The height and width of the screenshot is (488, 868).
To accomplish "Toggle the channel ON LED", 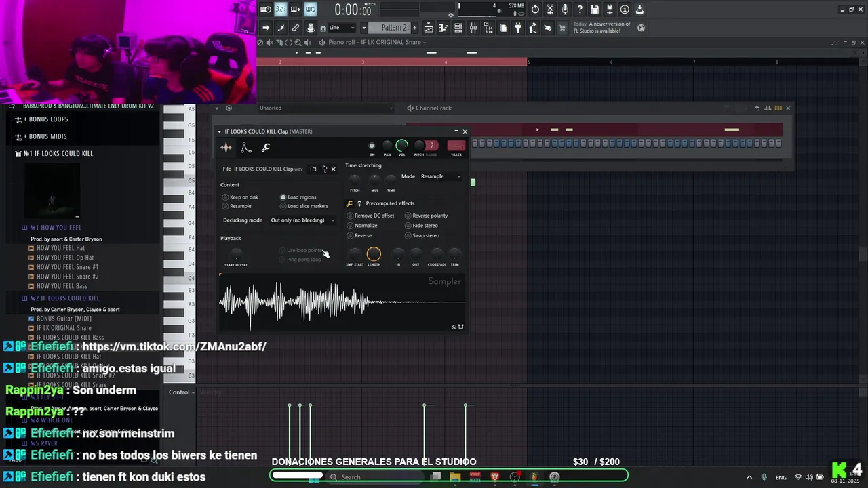I will pyautogui.click(x=372, y=146).
